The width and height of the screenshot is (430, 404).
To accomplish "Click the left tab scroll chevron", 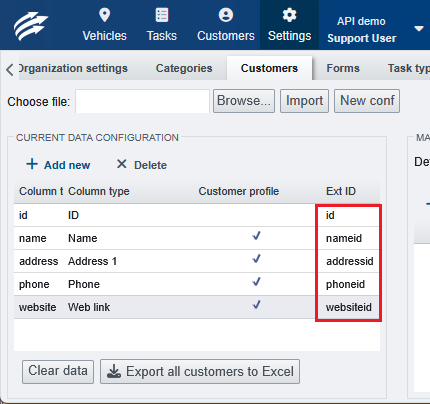I will [10, 69].
